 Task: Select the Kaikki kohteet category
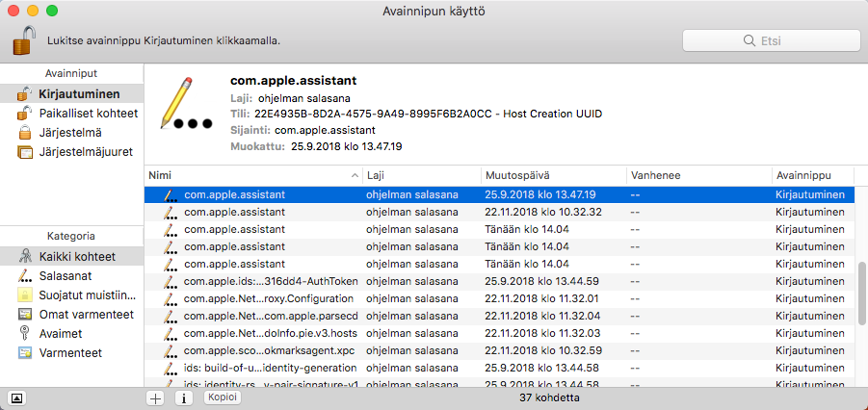pyautogui.click(x=77, y=257)
